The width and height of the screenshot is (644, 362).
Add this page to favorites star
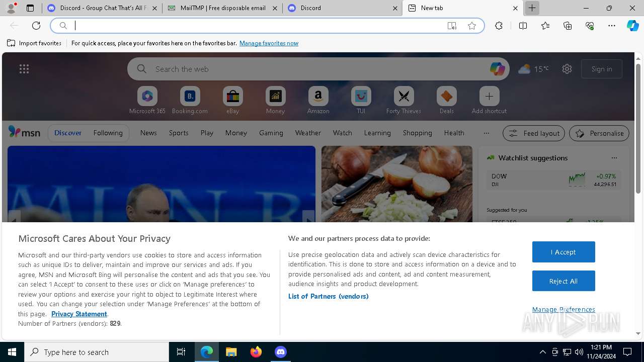472,26
